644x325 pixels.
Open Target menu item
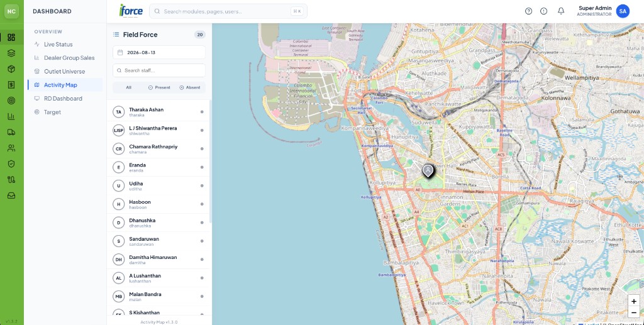pos(65,112)
